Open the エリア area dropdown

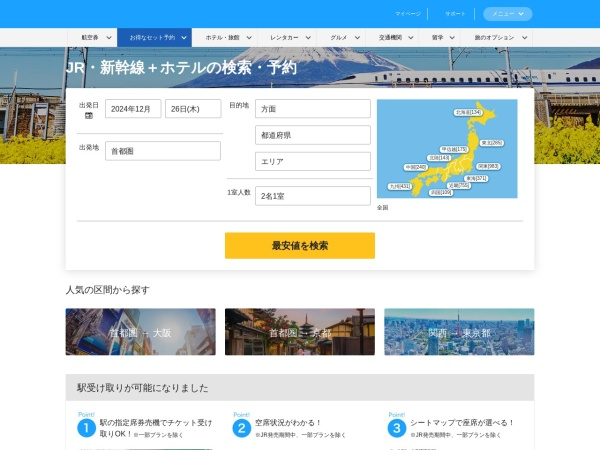point(313,161)
